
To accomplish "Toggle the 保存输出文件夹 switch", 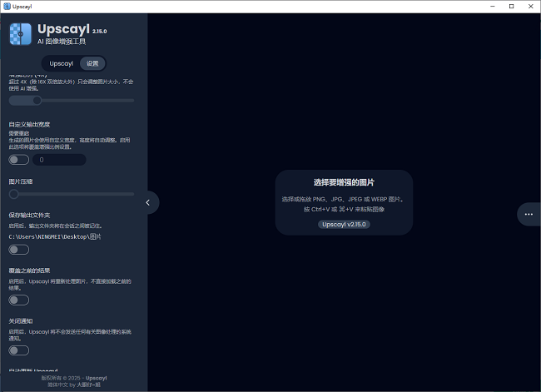I will (x=19, y=250).
